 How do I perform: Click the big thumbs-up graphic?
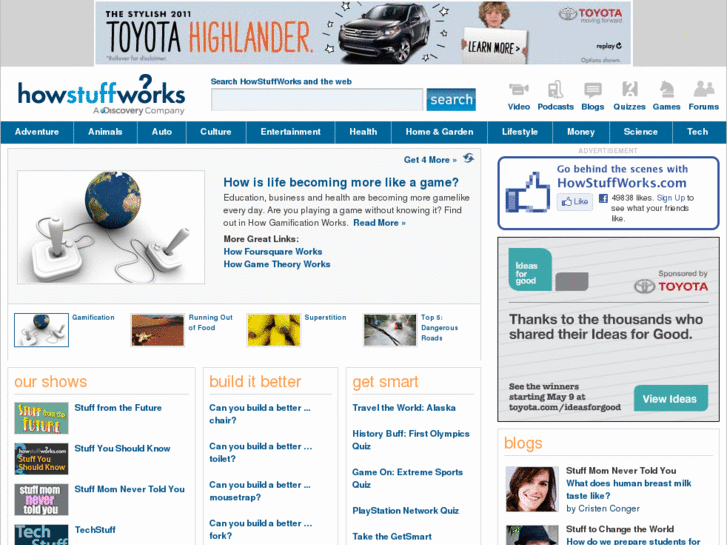coord(527,192)
